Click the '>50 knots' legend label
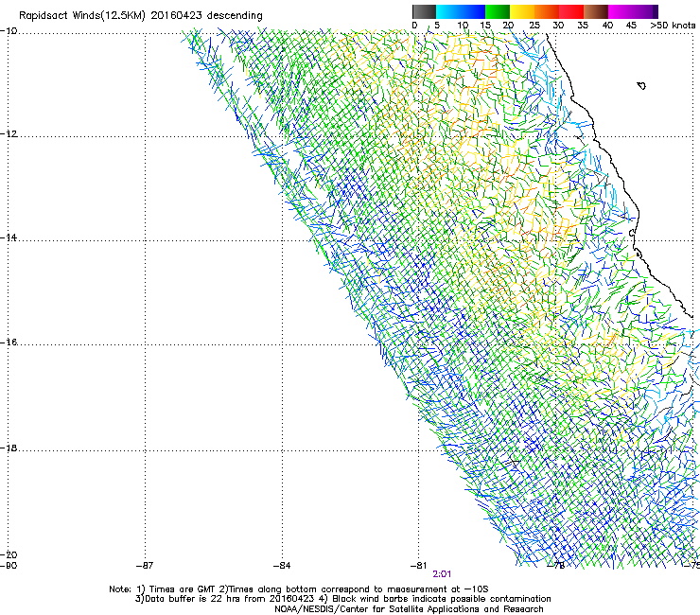The width and height of the screenshot is (700, 615). pyautogui.click(x=673, y=26)
